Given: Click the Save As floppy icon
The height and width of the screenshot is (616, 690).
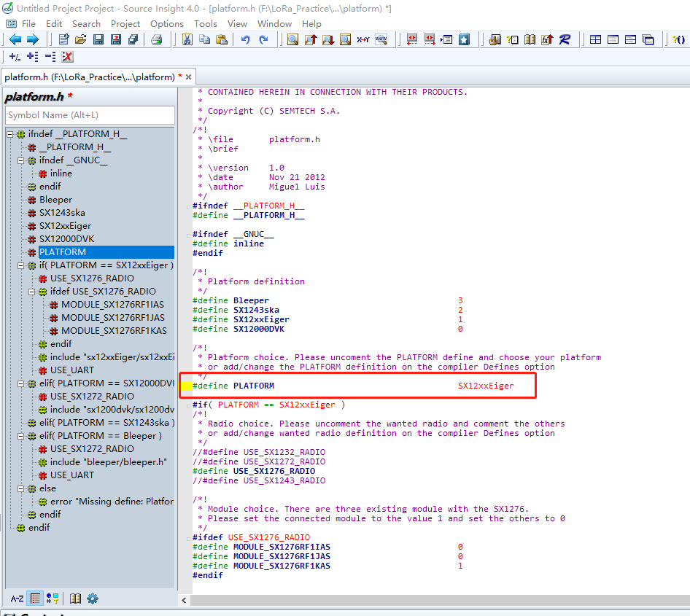Looking at the screenshot, I should pos(116,39).
